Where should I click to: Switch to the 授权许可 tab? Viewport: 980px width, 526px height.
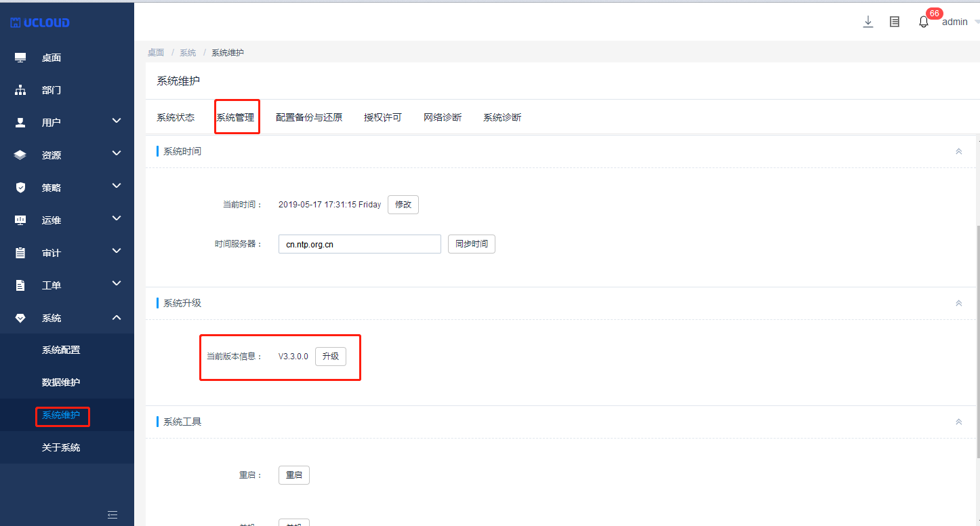383,117
